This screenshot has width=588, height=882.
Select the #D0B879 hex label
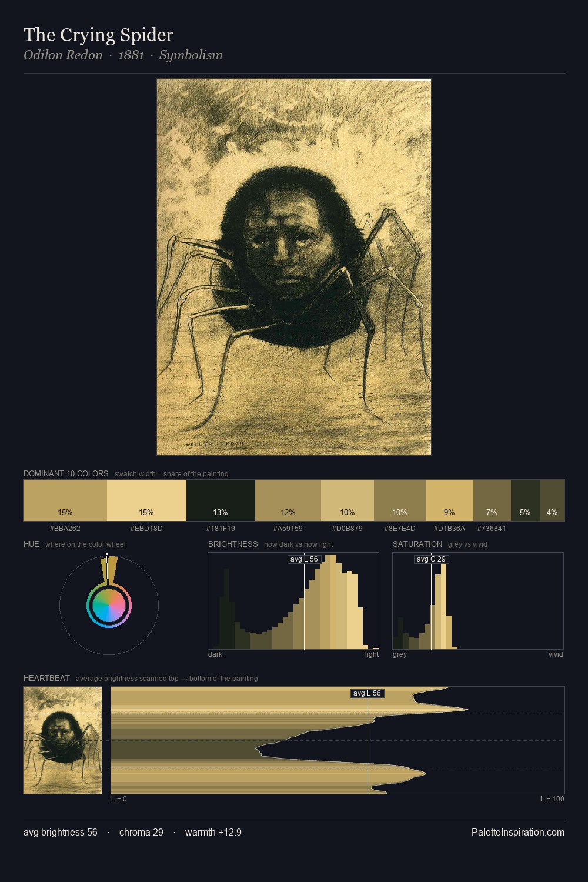click(348, 529)
